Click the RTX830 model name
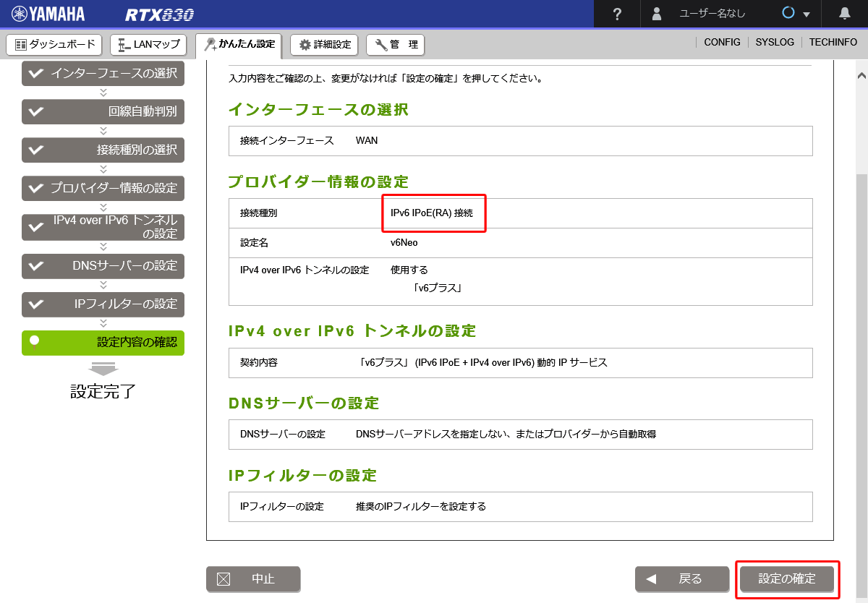 159,14
